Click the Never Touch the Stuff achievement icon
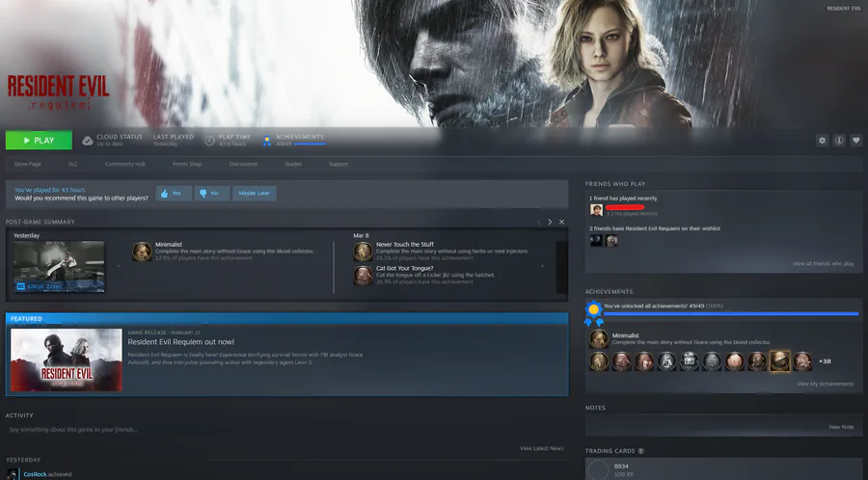Image resolution: width=868 pixels, height=480 pixels. click(364, 252)
